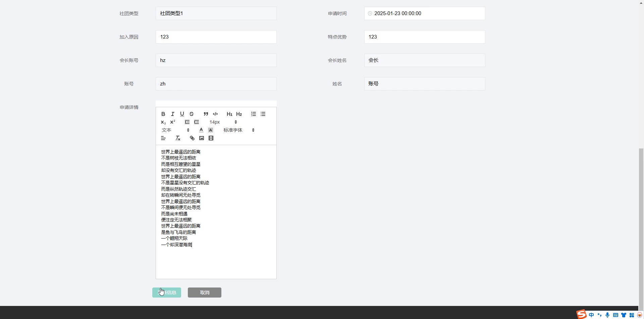Viewport: 644px width, 319px height.
Task: Click the Sogou input method logo
Action: [581, 314]
